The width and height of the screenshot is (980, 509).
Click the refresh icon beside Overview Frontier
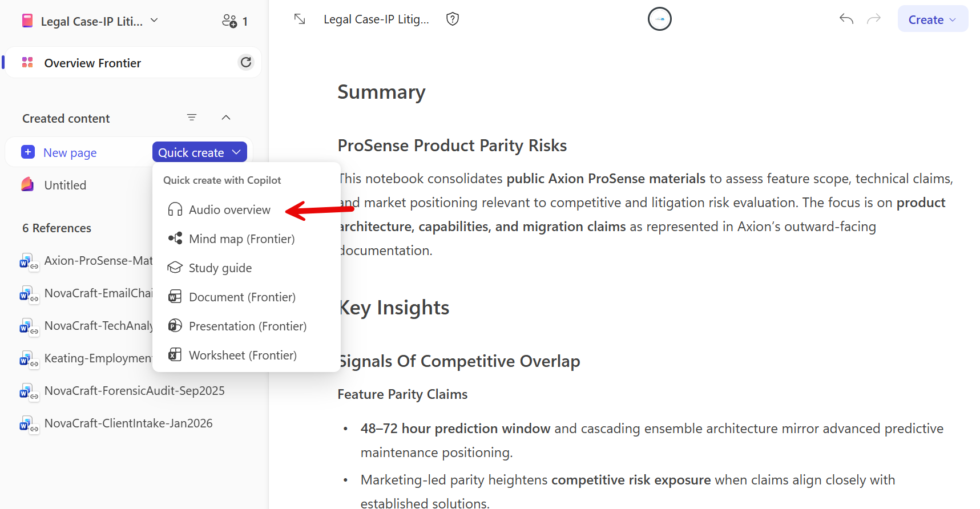point(246,62)
